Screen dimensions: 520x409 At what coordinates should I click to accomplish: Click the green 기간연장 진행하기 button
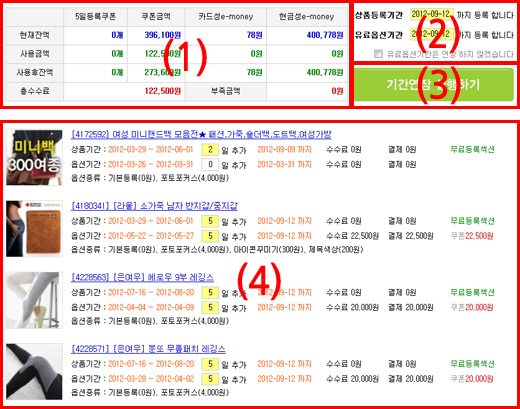tap(434, 85)
